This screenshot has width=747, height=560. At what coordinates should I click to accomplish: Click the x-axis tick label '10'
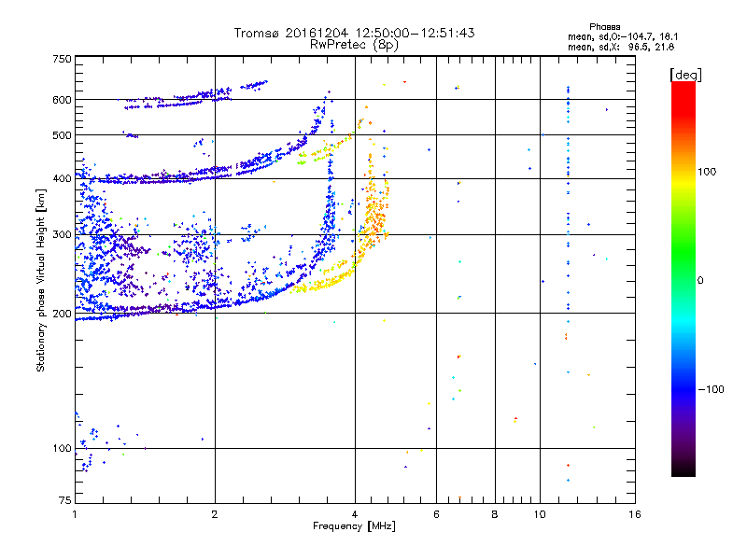pos(540,514)
